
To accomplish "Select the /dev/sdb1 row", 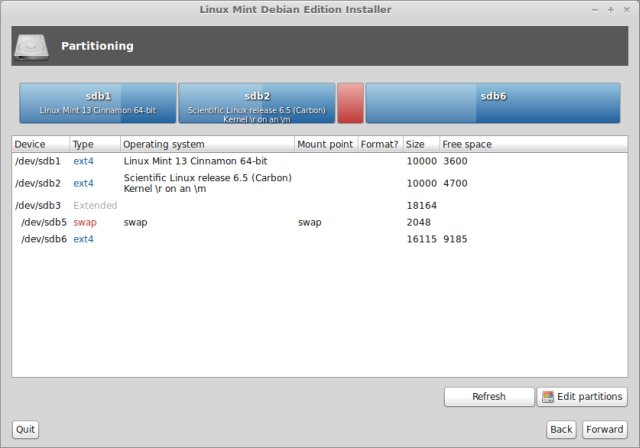I will (320, 161).
